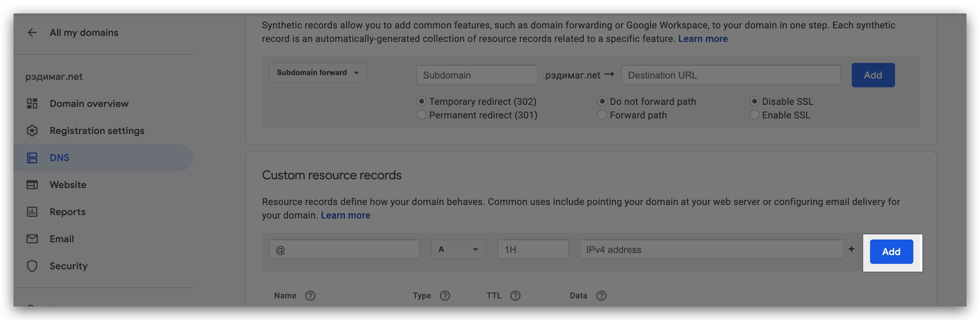Open Learn more link under Custom resource records
980x320 pixels.
(345, 215)
